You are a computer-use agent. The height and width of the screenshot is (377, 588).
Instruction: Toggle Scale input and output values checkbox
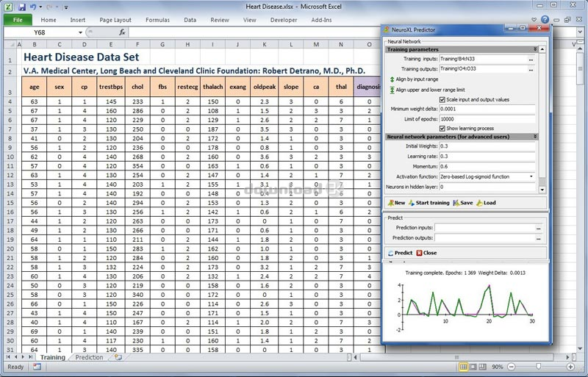[442, 100]
